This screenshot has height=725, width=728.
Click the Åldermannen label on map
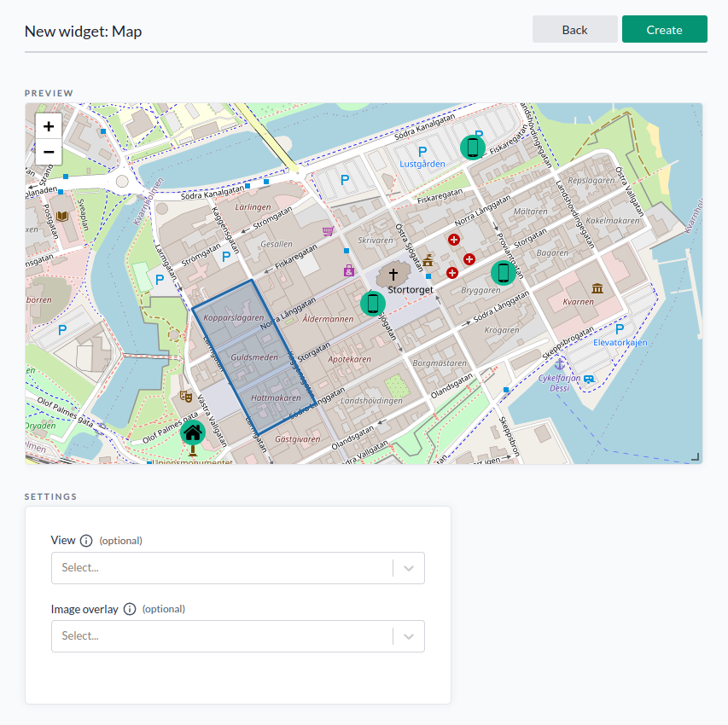tap(328, 319)
